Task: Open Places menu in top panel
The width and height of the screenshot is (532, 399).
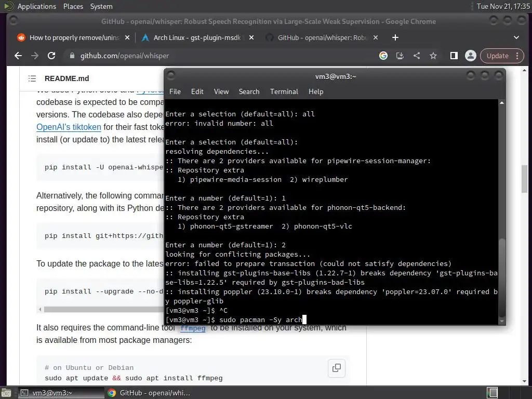Action: pyautogui.click(x=73, y=6)
